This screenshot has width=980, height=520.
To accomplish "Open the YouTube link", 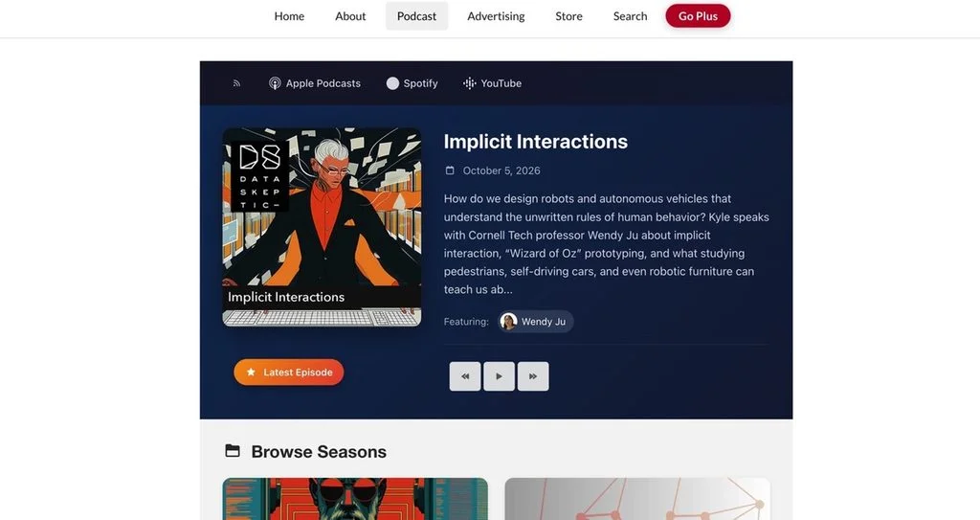I will tap(493, 83).
